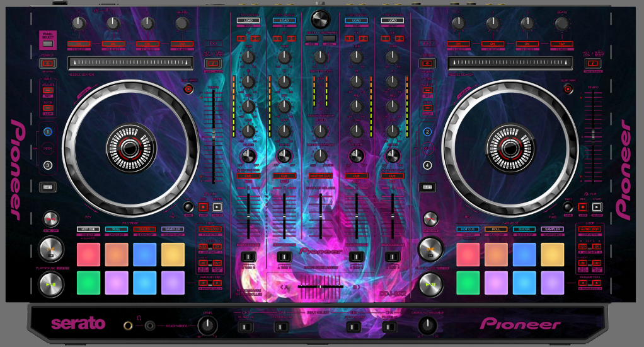This screenshot has height=347, width=644.
Task: Turn on FX1 effect 2 ON button
Action: point(113,44)
